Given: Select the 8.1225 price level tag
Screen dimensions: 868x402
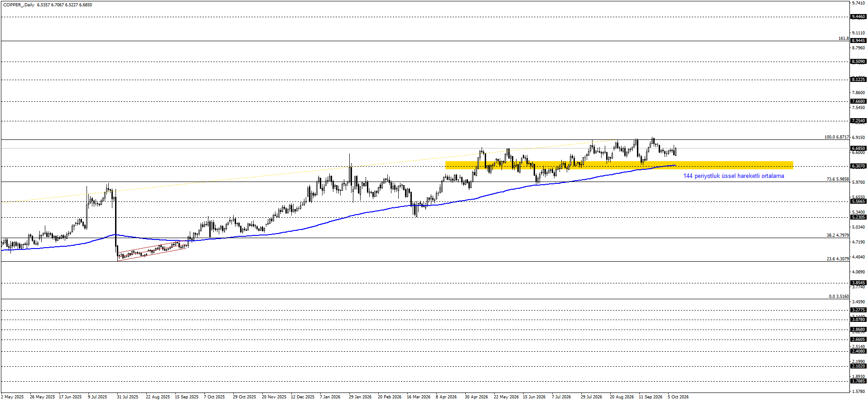Looking at the screenshot, I should 858,80.
